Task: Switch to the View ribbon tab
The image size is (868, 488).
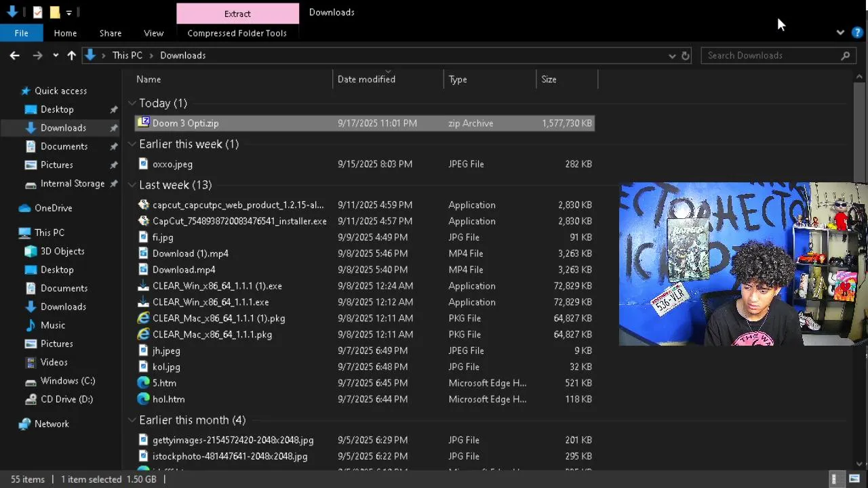Action: pos(154,33)
